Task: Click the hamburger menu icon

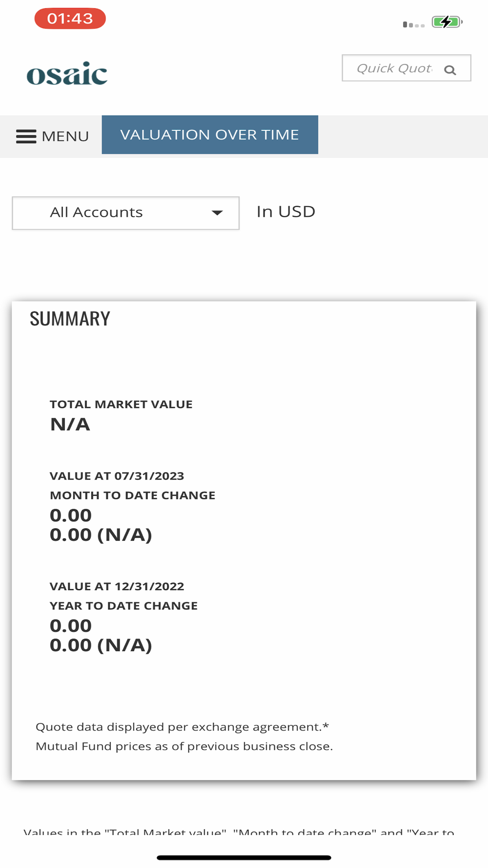Action: 26,136
